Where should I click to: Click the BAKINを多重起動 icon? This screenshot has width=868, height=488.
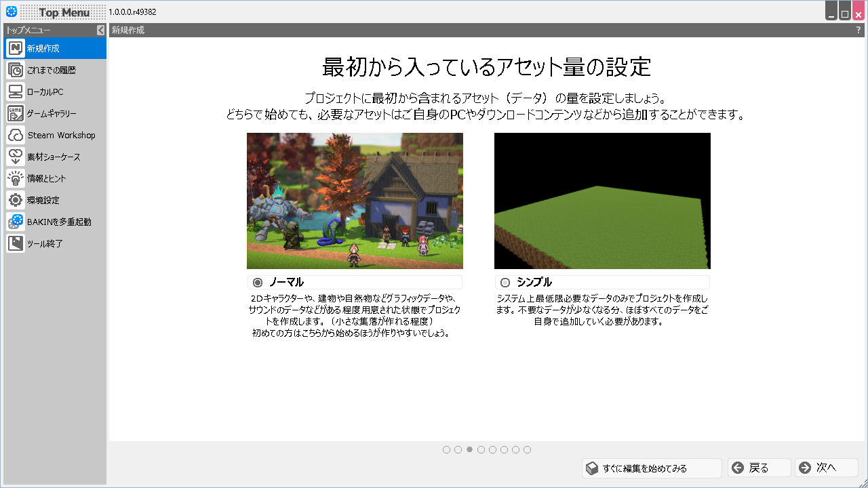tap(16, 222)
